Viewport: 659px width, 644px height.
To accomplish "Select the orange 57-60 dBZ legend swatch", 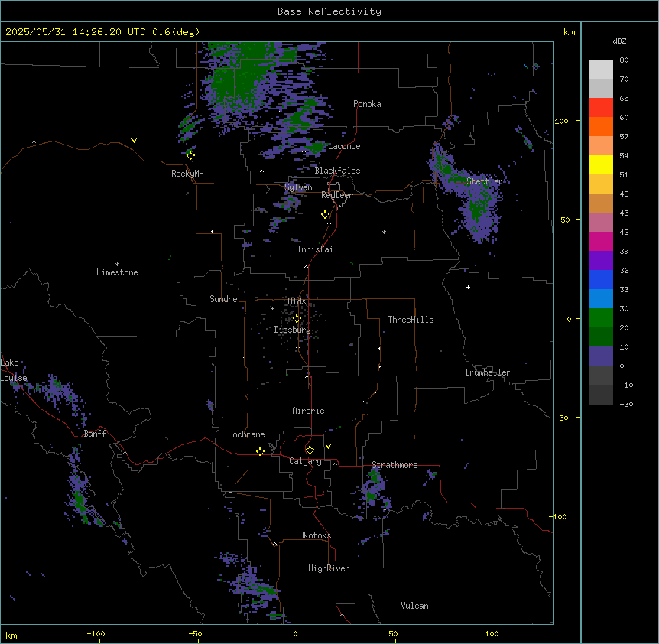I will coord(601,126).
